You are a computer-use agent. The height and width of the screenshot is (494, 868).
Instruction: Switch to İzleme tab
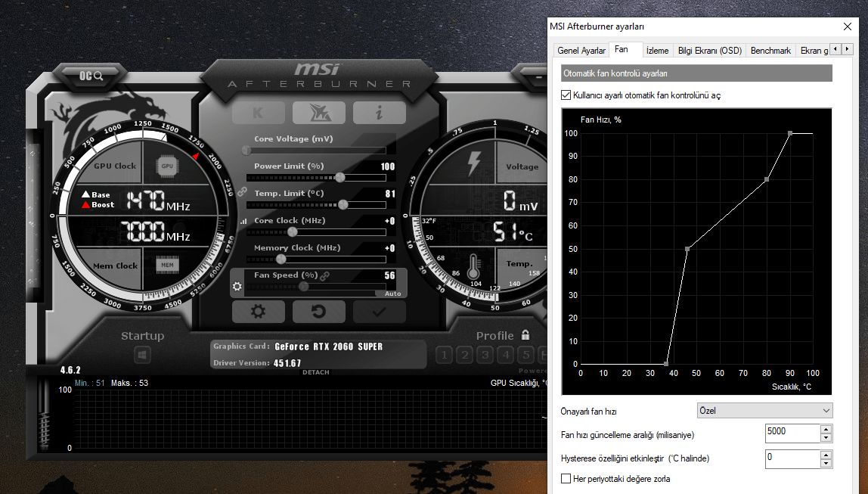[x=658, y=51]
